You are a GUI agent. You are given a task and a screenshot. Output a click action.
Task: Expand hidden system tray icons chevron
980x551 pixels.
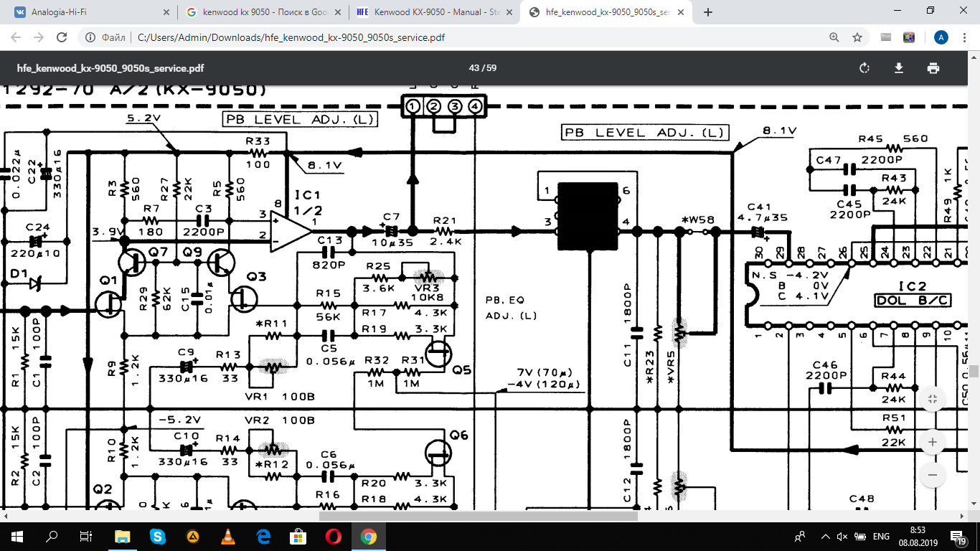click(x=824, y=537)
